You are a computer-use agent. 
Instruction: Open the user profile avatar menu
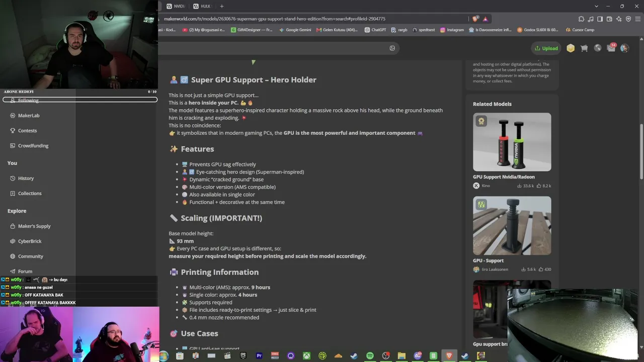pos(624,48)
